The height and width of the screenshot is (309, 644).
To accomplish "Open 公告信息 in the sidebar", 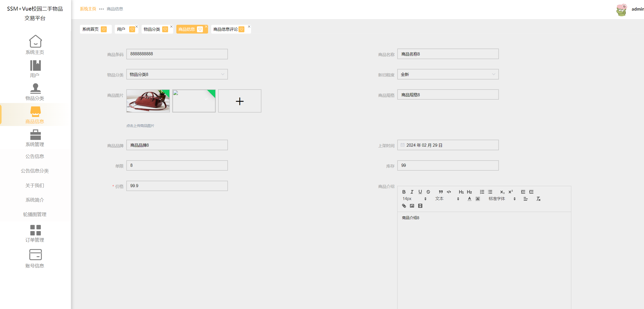I will (x=35, y=156).
